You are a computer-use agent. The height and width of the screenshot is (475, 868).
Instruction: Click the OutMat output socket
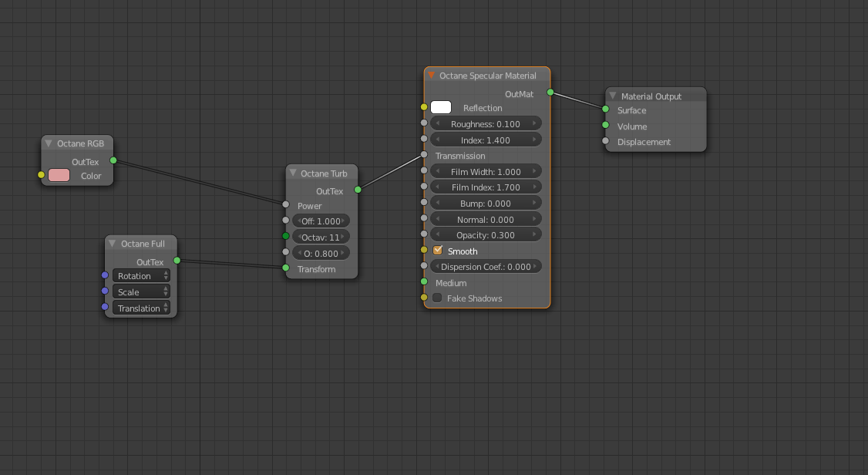(x=550, y=93)
